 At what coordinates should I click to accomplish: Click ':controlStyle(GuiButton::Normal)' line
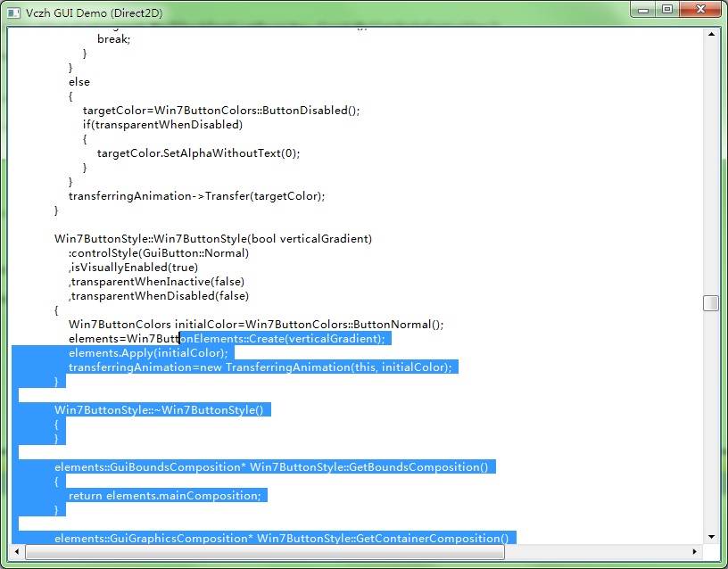[x=159, y=253]
